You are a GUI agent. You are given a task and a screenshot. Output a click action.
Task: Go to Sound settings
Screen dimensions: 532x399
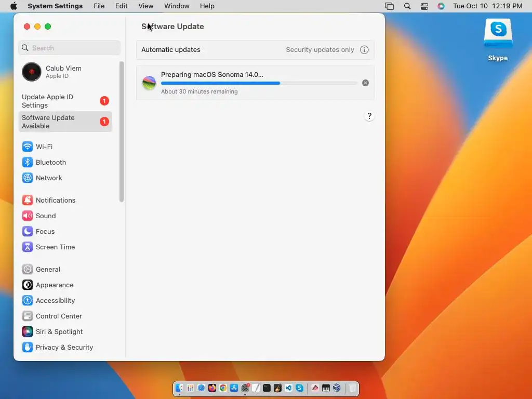(x=39, y=216)
